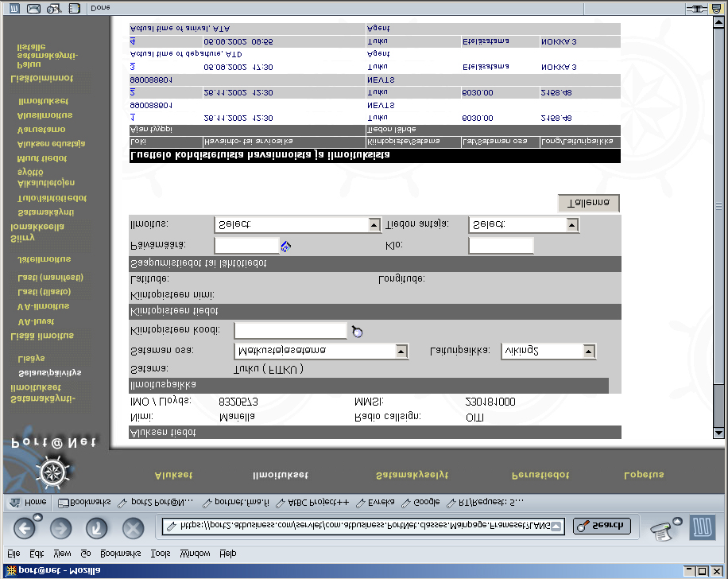This screenshot has height=579, width=728.
Task: Open the Jäteilmoitus sidebar link
Action: [x=44, y=258]
